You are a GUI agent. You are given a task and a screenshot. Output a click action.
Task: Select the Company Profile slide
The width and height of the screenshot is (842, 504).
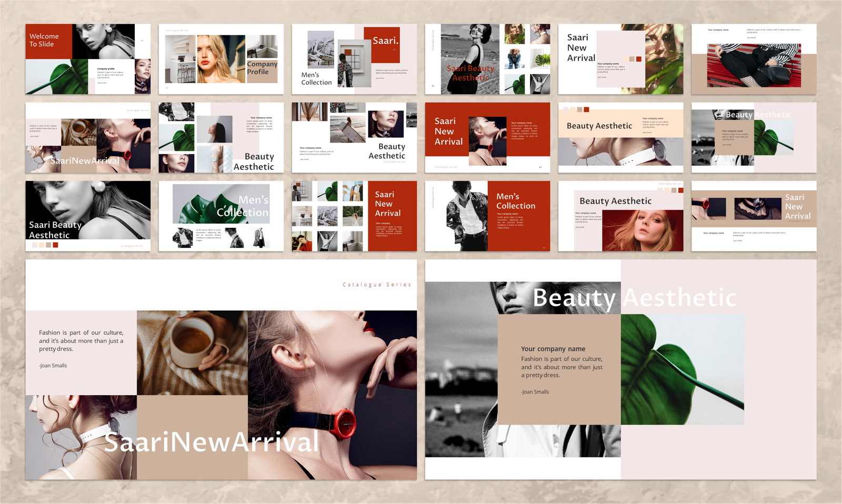pyautogui.click(x=220, y=58)
